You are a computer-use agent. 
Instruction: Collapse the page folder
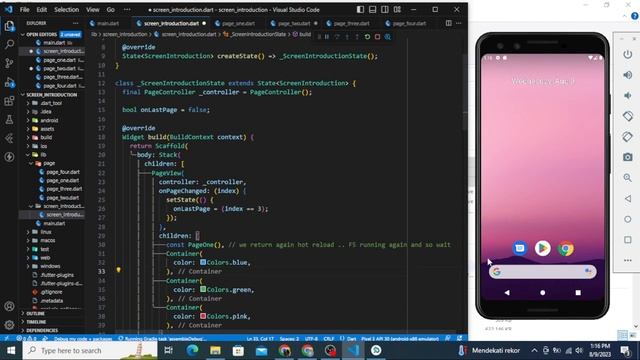coord(49,163)
